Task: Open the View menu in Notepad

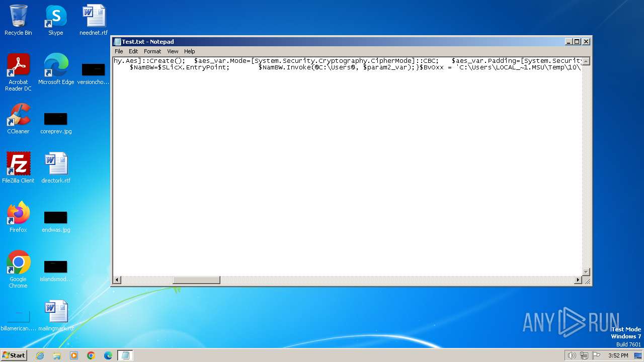Action: pyautogui.click(x=173, y=51)
